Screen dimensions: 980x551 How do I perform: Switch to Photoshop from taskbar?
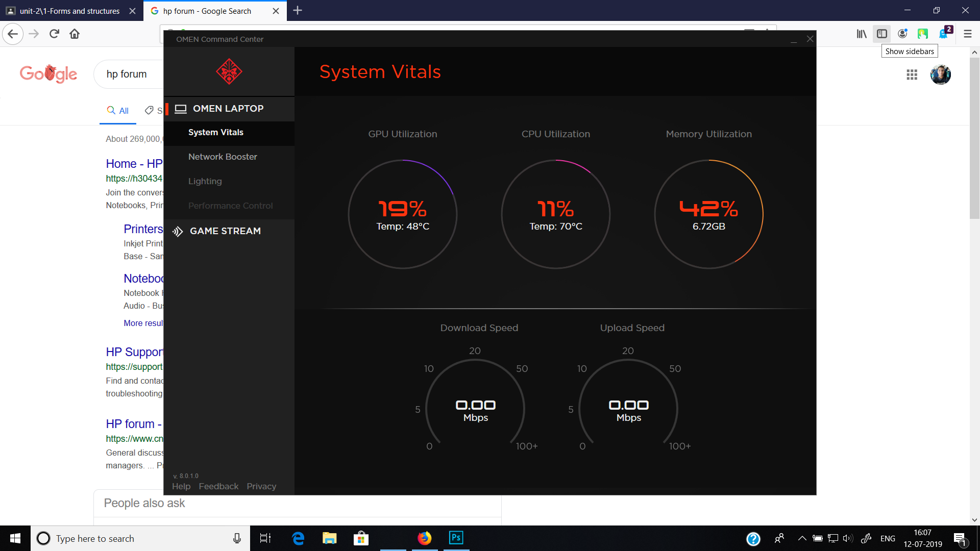(x=456, y=538)
